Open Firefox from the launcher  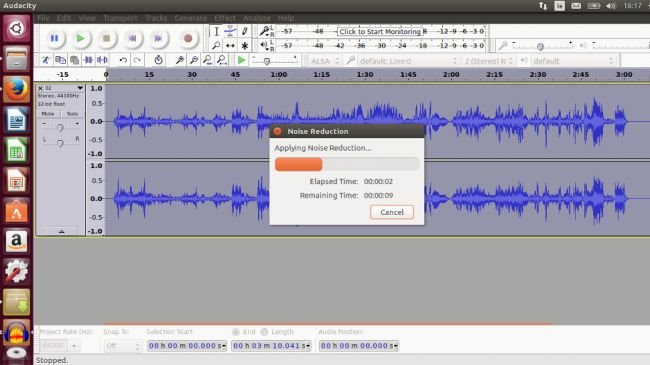pos(17,89)
